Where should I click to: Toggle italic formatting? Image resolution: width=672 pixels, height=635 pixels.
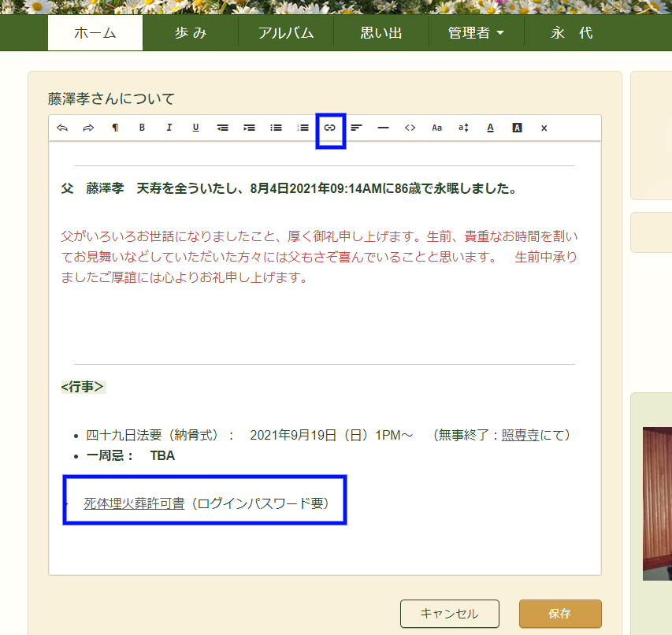pos(169,128)
